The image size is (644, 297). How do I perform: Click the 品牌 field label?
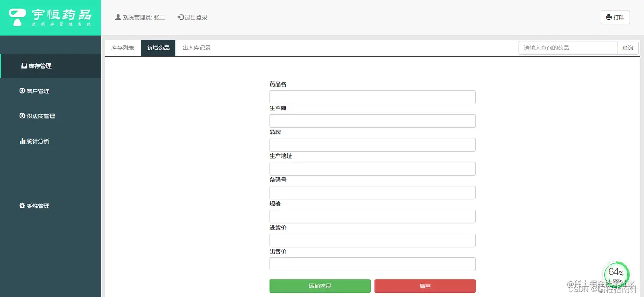(275, 132)
